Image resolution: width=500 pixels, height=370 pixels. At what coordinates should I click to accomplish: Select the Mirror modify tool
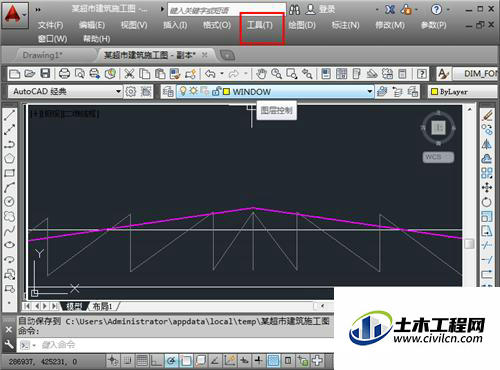pyautogui.click(x=487, y=144)
